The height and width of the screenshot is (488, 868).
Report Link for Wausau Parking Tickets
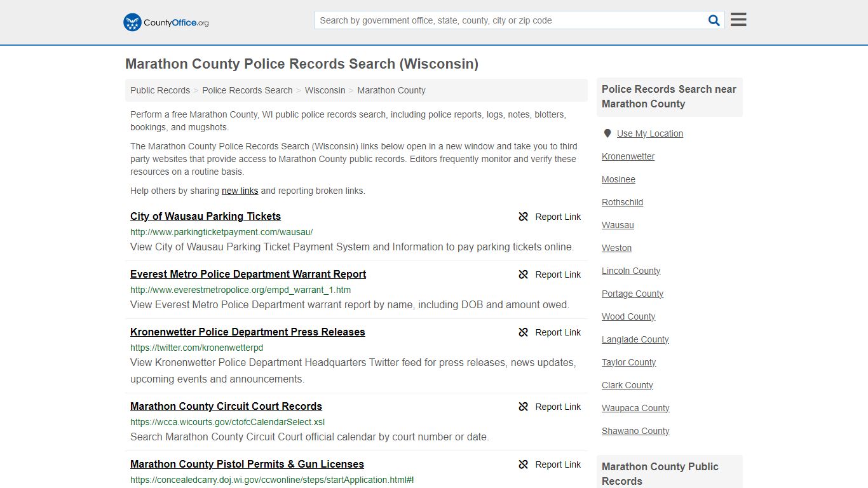point(558,217)
